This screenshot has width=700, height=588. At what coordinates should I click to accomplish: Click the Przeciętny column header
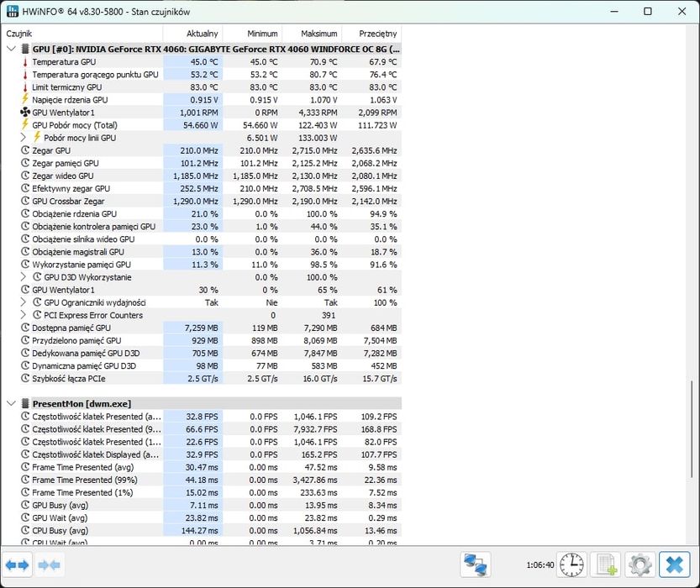[x=372, y=34]
